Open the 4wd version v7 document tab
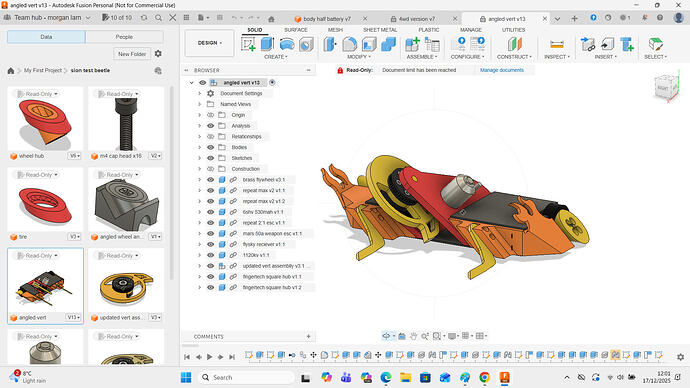 coord(416,19)
